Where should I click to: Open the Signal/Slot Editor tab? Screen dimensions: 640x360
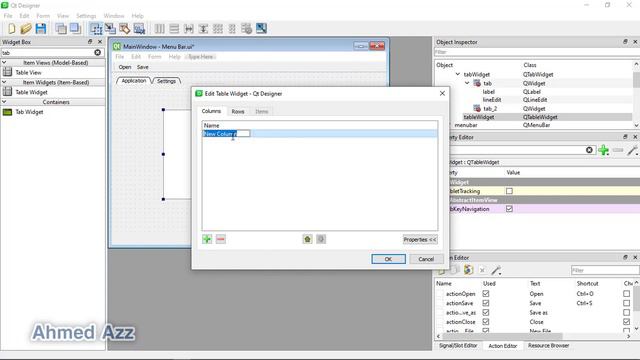tap(458, 346)
